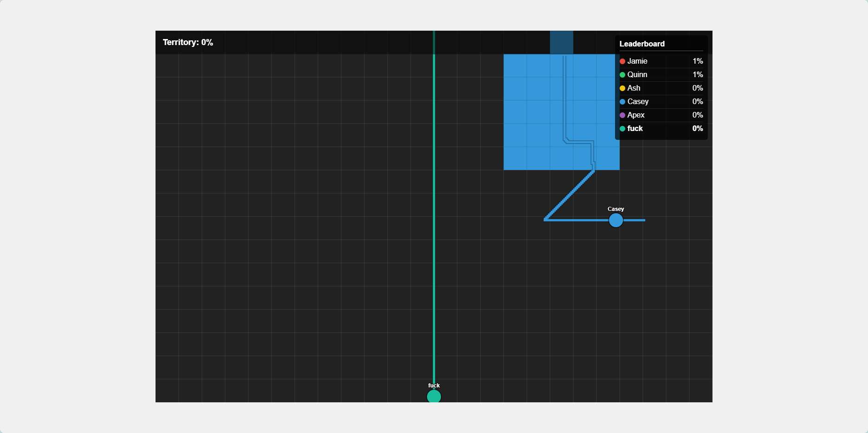This screenshot has width=868, height=433.
Task: Click Ash's 0% score value
Action: (697, 88)
